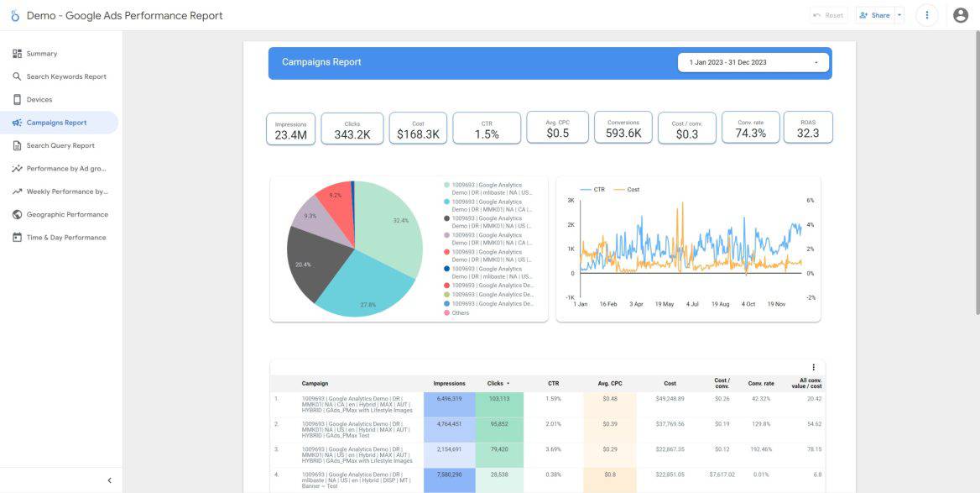Toggle the CTR series in chart legend
Image resolution: width=980 pixels, height=493 pixels.
598,189
